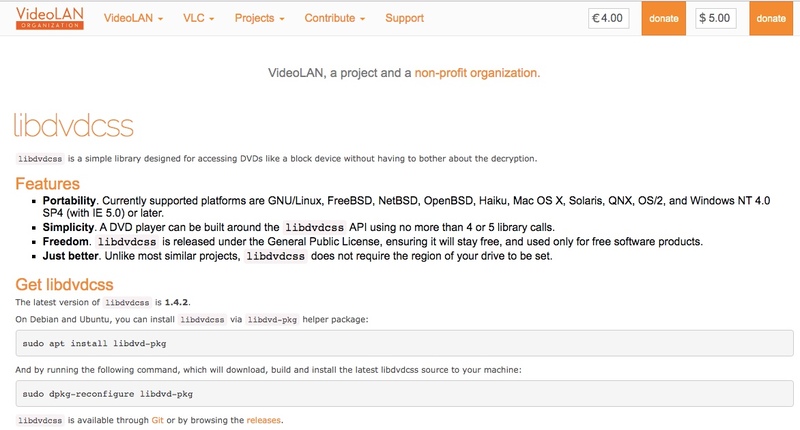Click the VideoLAN organization logo
The width and height of the screenshot is (800, 430).
[49, 18]
